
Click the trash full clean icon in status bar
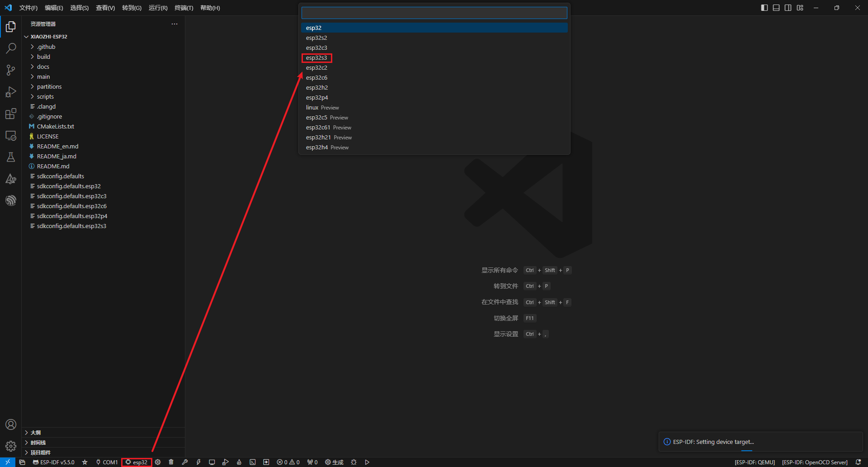click(x=171, y=462)
